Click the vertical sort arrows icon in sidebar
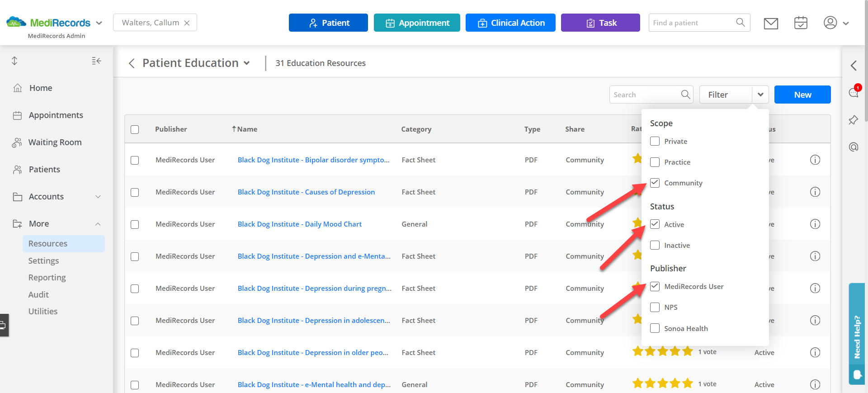 pos(14,61)
